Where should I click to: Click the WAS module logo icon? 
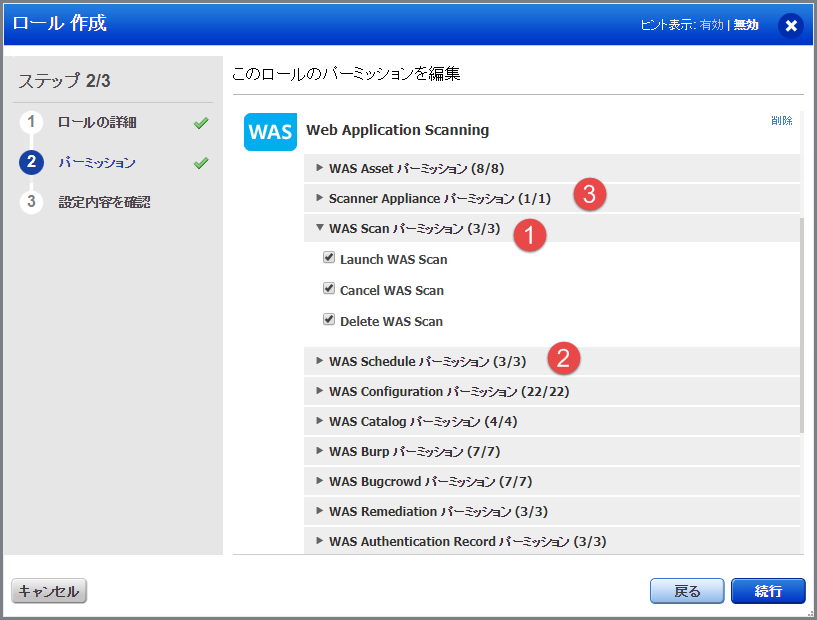(x=270, y=132)
